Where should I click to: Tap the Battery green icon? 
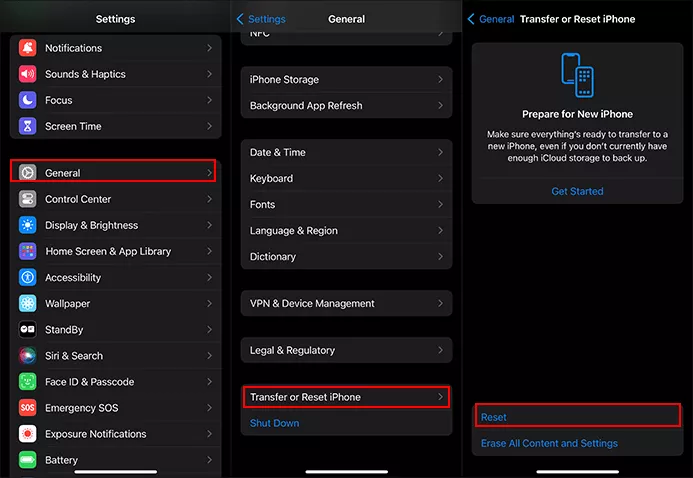coord(27,459)
